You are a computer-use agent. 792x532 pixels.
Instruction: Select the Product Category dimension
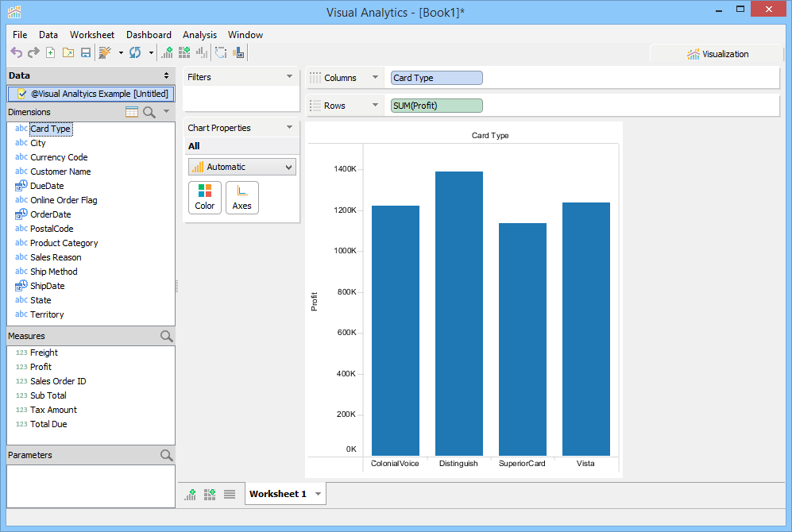(64, 243)
